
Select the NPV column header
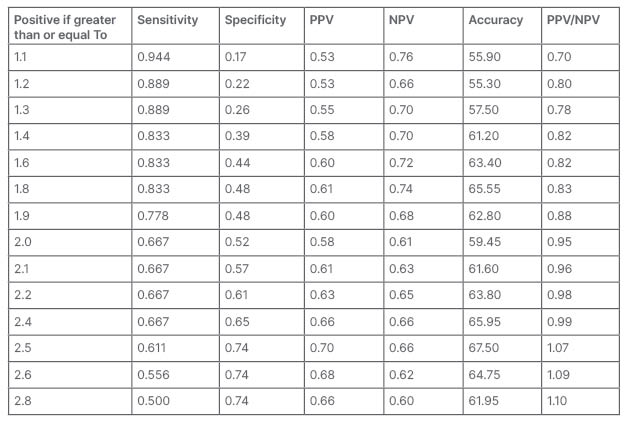point(400,20)
